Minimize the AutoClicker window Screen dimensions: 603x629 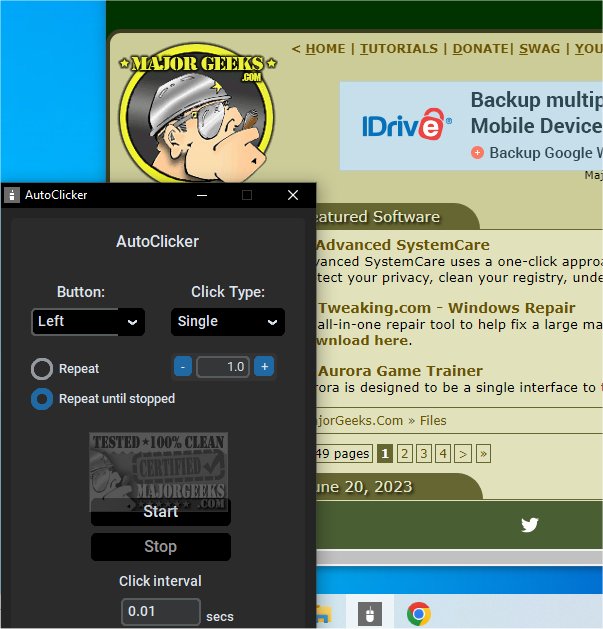tap(202, 195)
